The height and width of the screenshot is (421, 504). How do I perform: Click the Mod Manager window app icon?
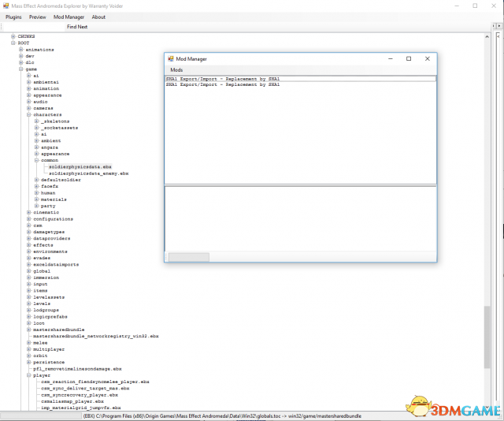click(x=171, y=58)
